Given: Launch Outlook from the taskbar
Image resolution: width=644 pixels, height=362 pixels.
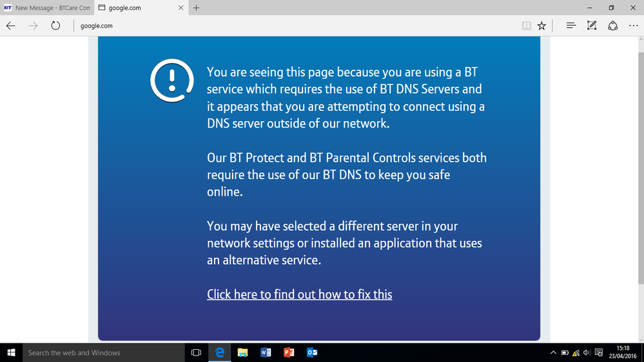Looking at the screenshot, I should (x=312, y=352).
